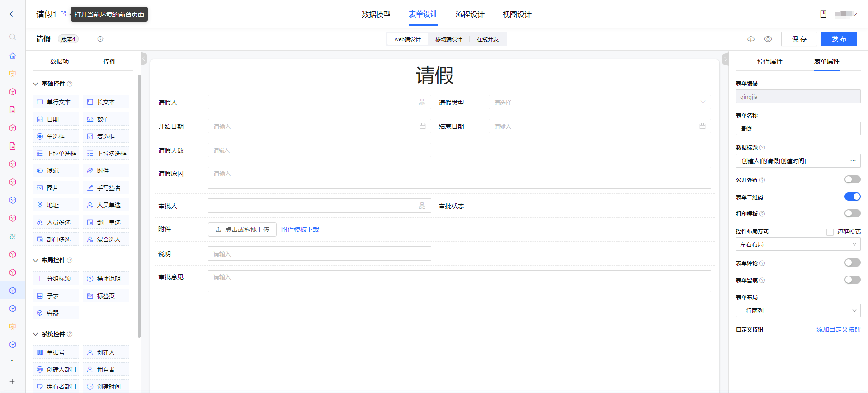Switch to the 数据模型 tab
The height and width of the screenshot is (393, 868).
coord(376,14)
